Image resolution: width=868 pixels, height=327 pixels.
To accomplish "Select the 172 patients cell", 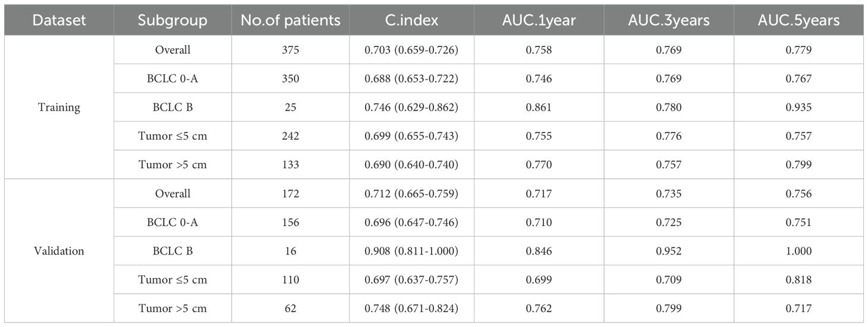I will [290, 194].
